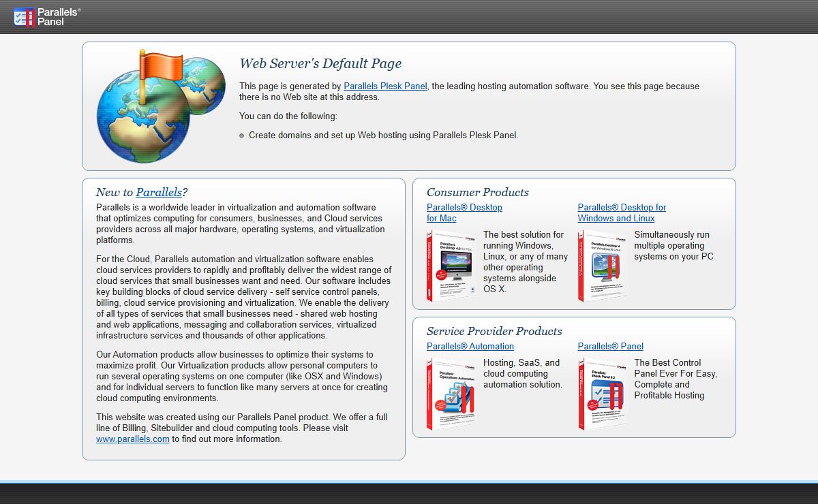This screenshot has width=818, height=504.
Task: Click the Service Provider Products heading
Action: point(494,331)
